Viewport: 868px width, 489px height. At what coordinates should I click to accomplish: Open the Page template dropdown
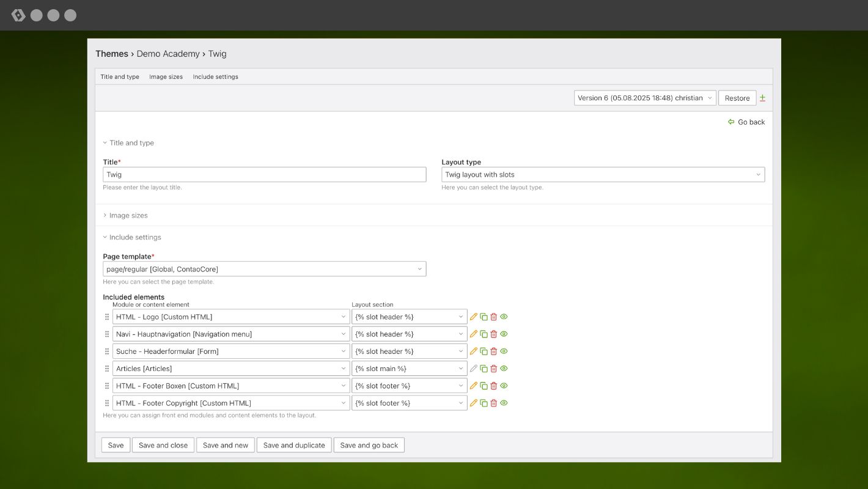click(264, 269)
